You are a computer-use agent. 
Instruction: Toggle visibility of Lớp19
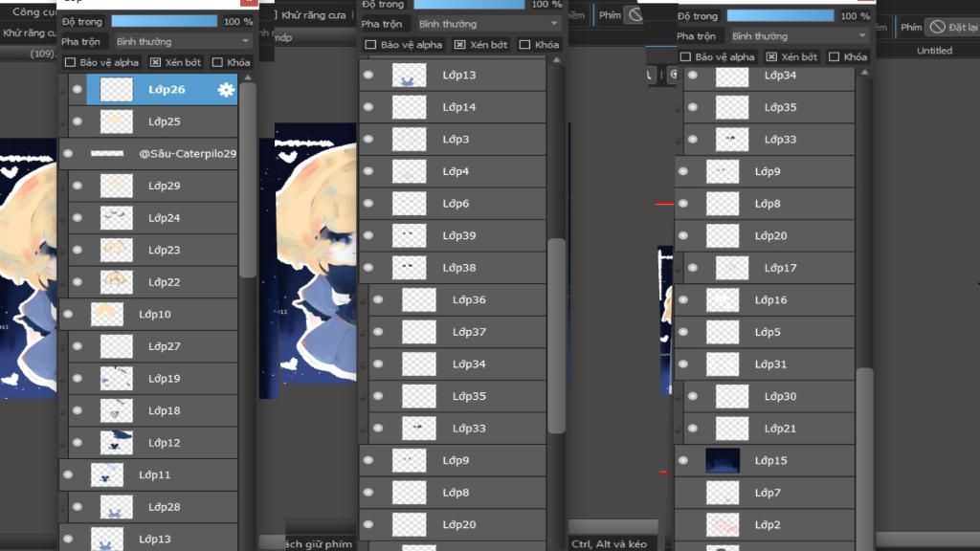pyautogui.click(x=77, y=378)
